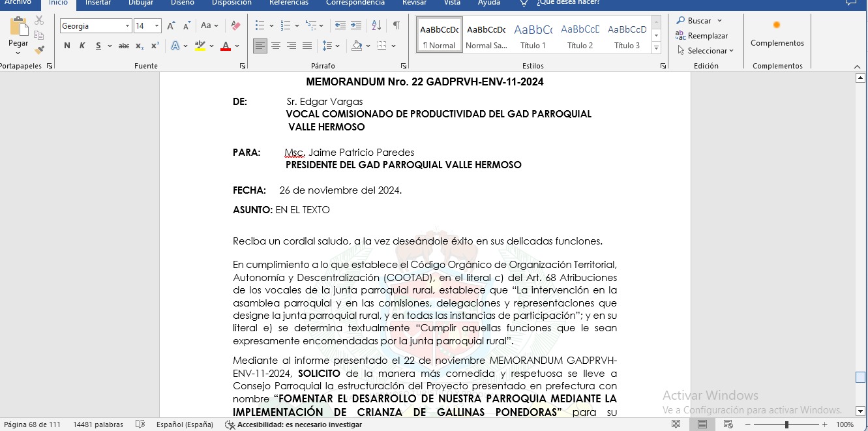Switch to the Referencias tab
The width and height of the screenshot is (868, 431).
tap(288, 3)
